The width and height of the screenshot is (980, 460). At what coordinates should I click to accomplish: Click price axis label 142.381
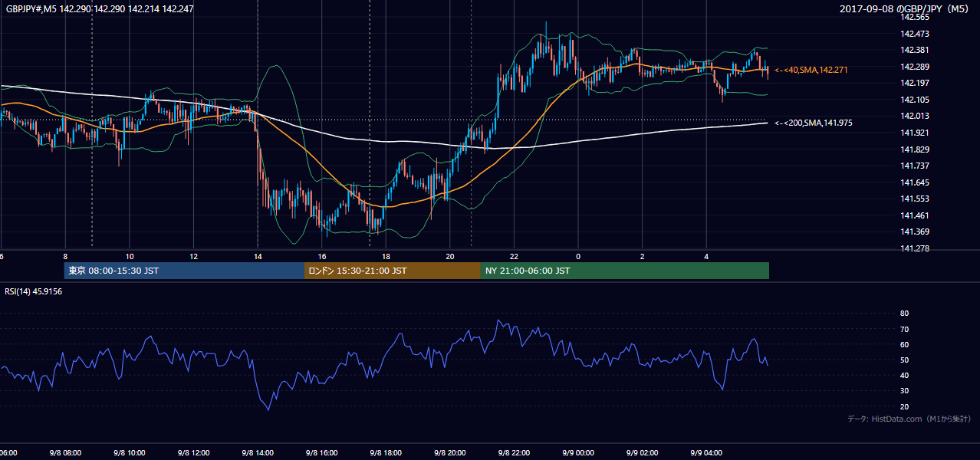(916, 50)
